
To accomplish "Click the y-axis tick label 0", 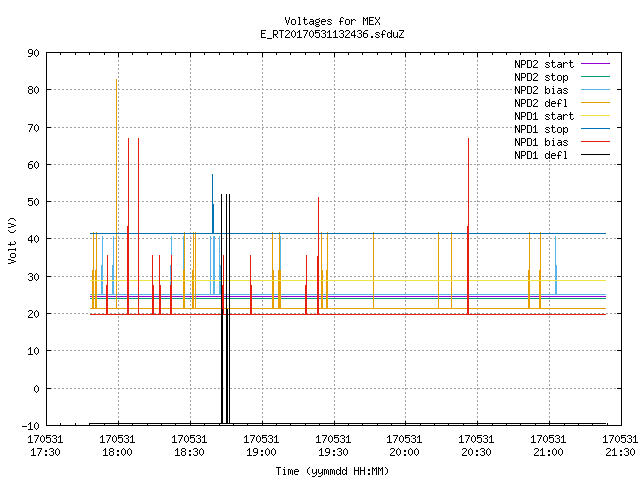I will coord(36,389).
